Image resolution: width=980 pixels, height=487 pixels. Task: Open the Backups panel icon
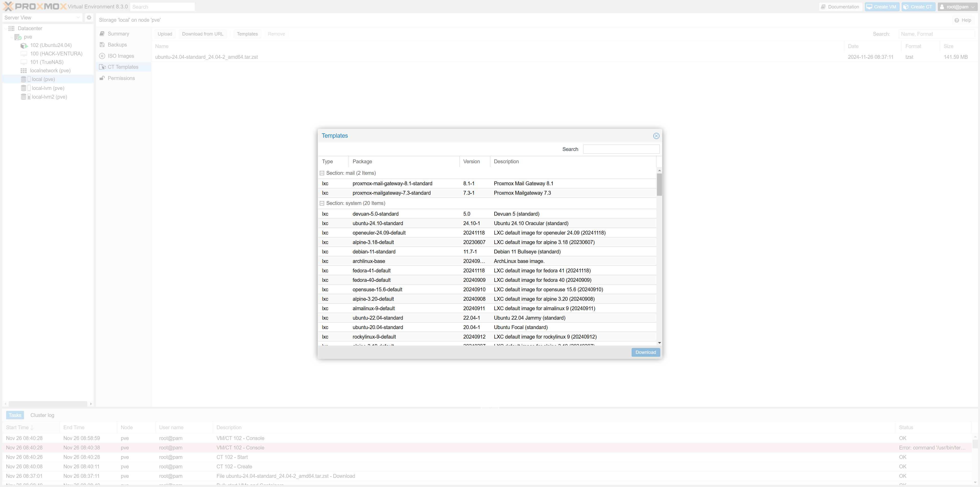pos(102,45)
